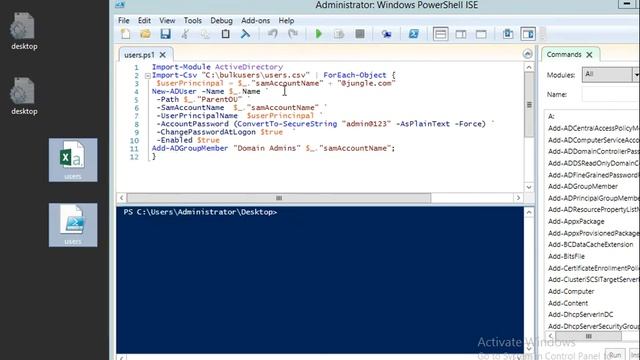The image size is (640, 360).
Task: Open the Help menu
Action: 286,20
